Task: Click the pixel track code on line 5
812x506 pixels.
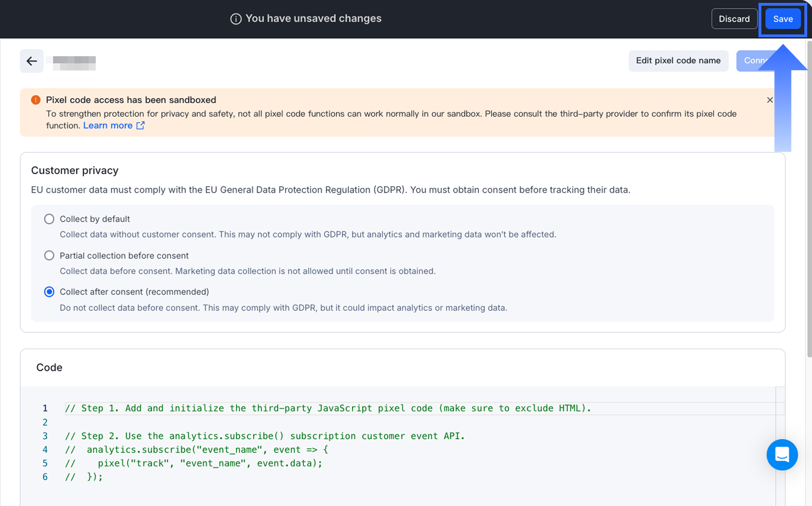Action: click(x=210, y=463)
